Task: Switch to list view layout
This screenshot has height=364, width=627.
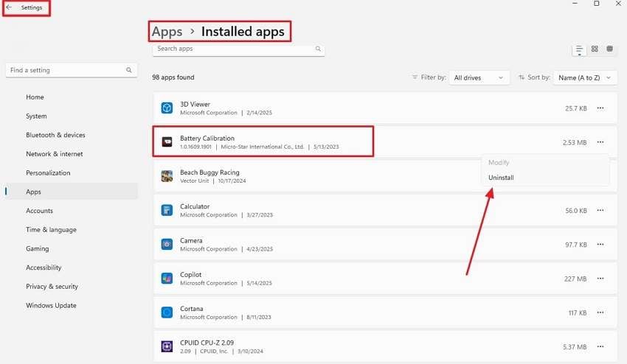Action: tap(579, 49)
